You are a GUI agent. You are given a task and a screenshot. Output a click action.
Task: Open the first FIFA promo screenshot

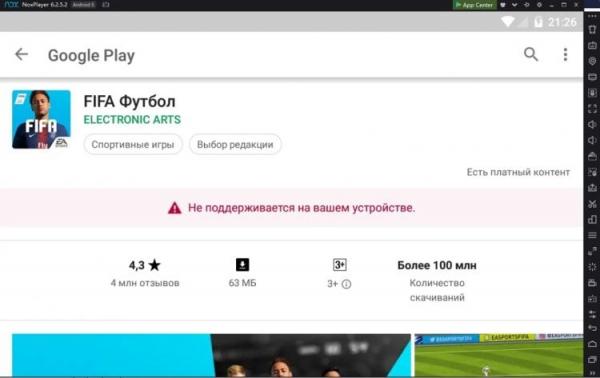[211, 355]
